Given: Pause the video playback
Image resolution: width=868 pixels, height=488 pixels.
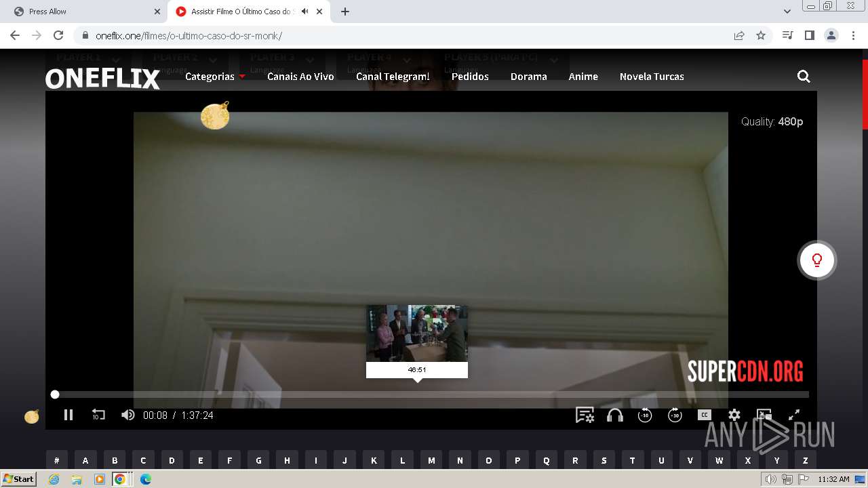Looking at the screenshot, I should click(x=68, y=415).
